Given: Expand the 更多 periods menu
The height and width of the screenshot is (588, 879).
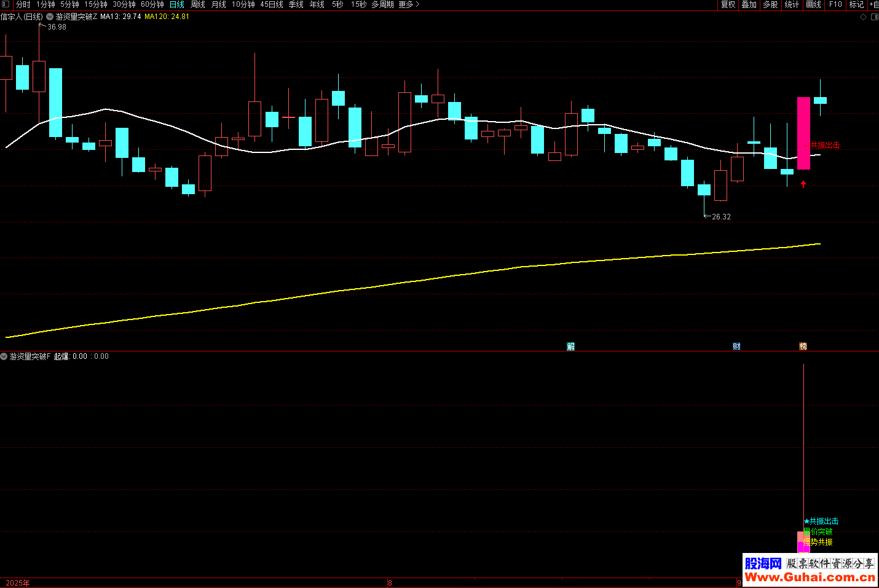Looking at the screenshot, I should click(x=409, y=4).
